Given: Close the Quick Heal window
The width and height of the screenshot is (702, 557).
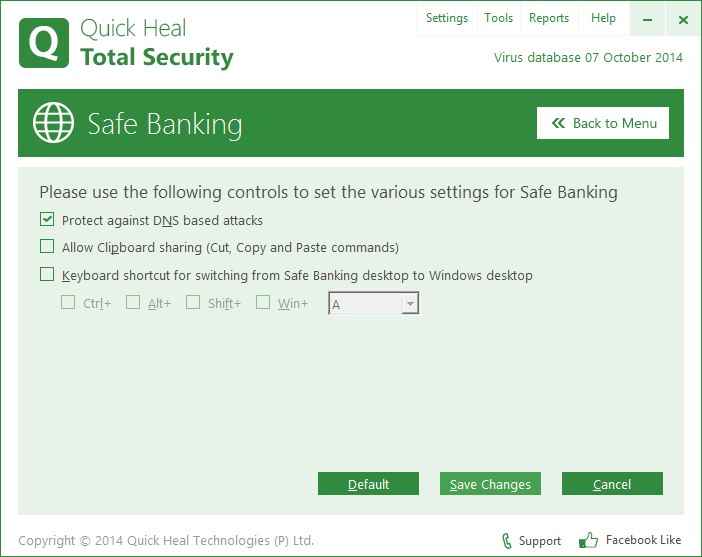Looking at the screenshot, I should (683, 19).
